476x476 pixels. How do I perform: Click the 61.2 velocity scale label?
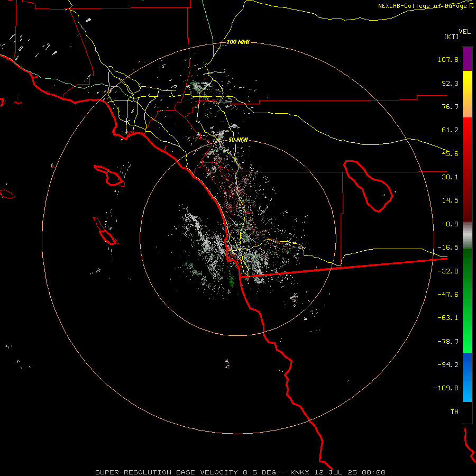pos(450,130)
